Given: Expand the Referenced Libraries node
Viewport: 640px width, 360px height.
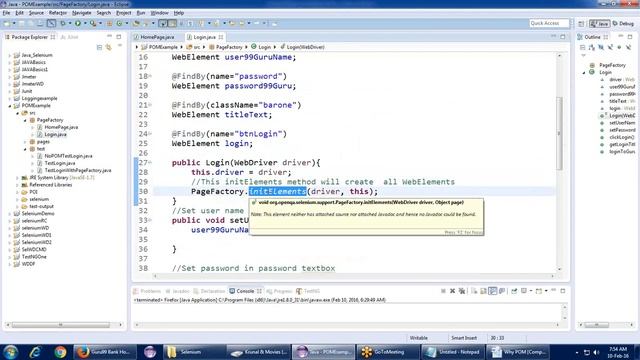Looking at the screenshot, I should pos(18,185).
